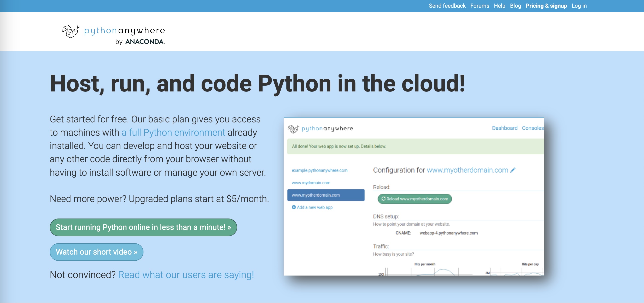Image resolution: width=644 pixels, height=303 pixels.
Task: Open the Help menu item
Action: [x=499, y=6]
